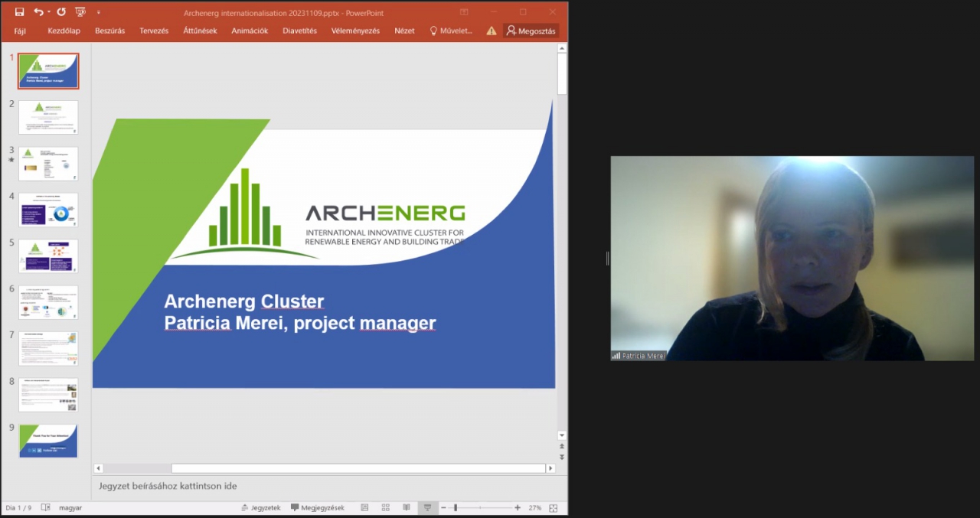Open the spell check icon in status bar

46,508
